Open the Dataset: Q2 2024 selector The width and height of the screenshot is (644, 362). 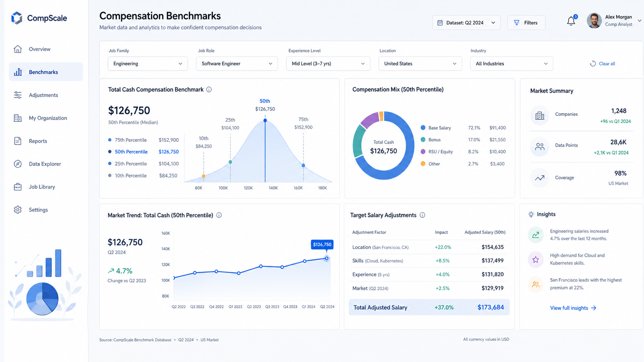[x=466, y=23]
